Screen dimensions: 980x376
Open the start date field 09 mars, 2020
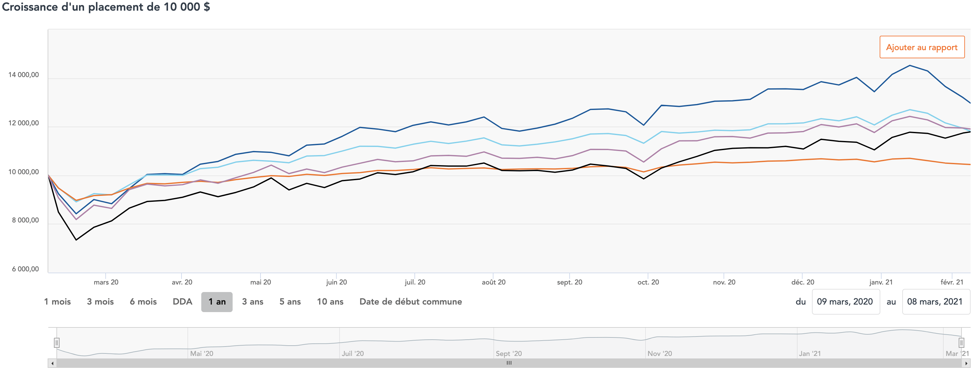(x=845, y=301)
